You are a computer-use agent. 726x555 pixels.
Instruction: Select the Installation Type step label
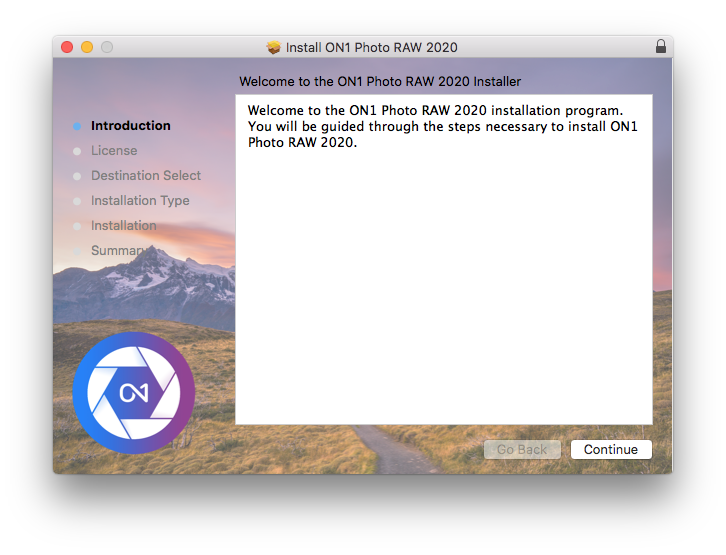click(140, 201)
